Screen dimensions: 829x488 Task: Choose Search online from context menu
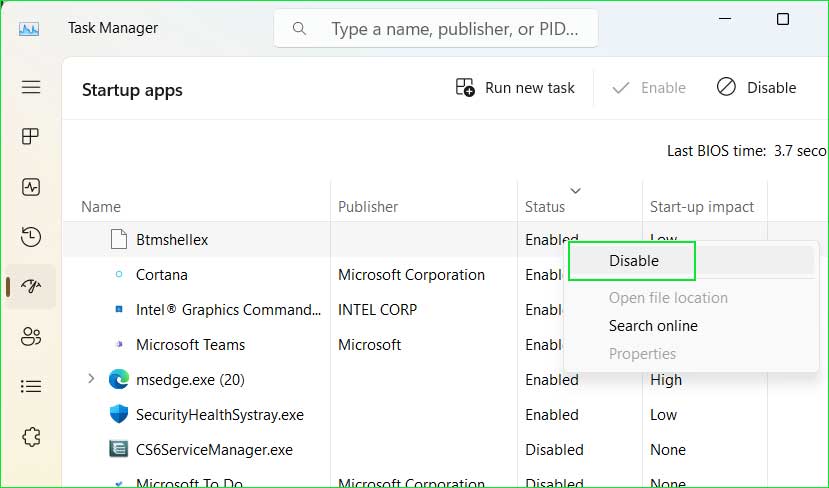[x=653, y=326]
